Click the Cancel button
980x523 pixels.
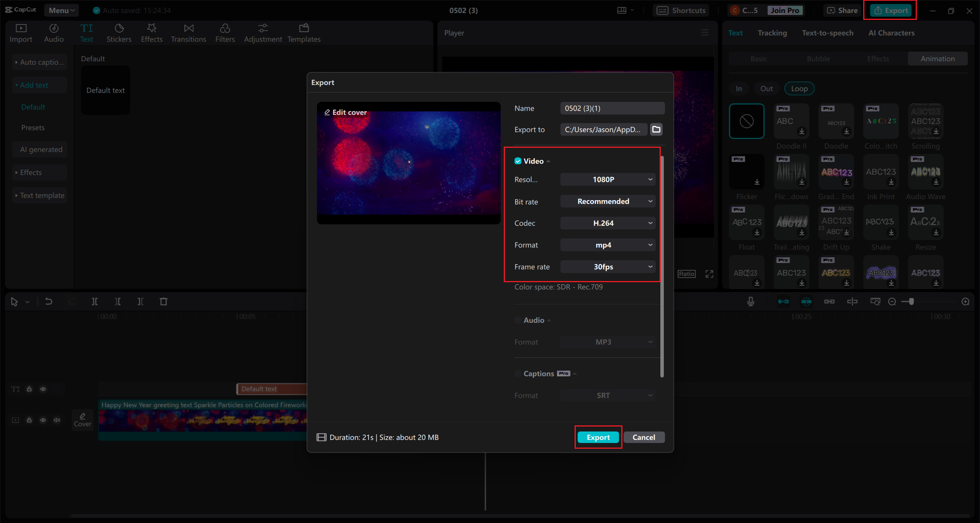coord(644,437)
